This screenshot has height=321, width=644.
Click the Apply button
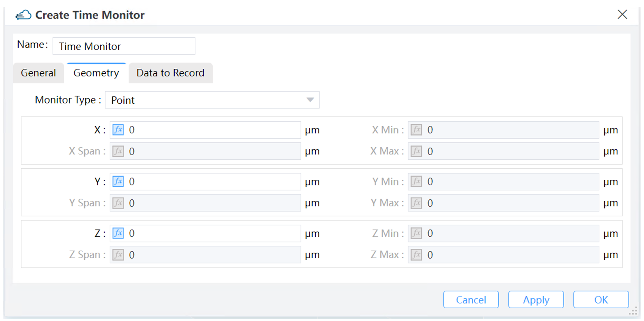(536, 300)
